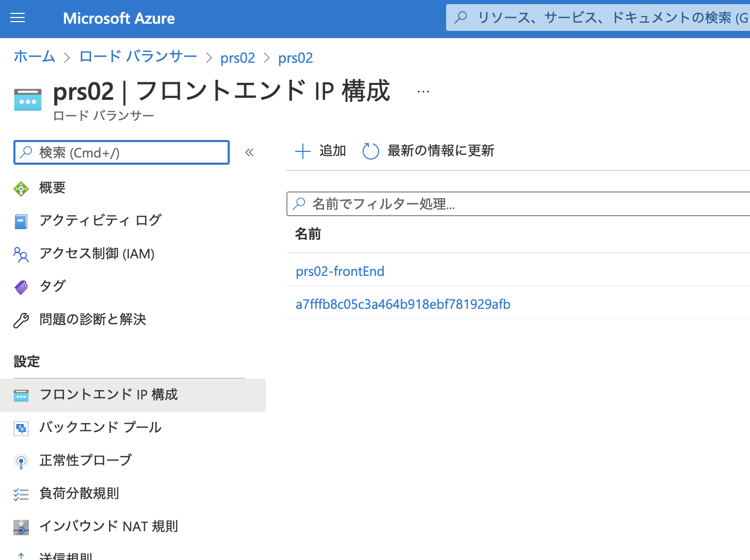Open アクティビティ ログ
The height and width of the screenshot is (560, 750).
(x=100, y=220)
